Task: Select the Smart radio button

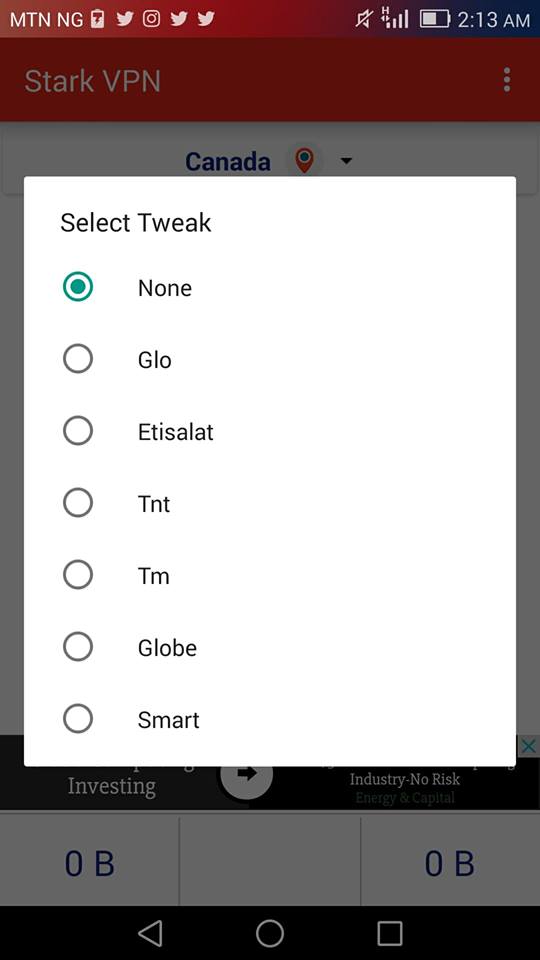Action: point(78,719)
